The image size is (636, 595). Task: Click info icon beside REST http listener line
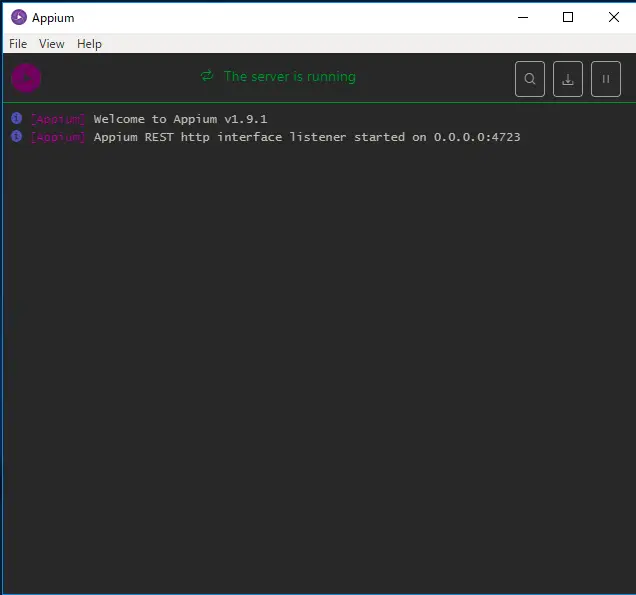(17, 136)
